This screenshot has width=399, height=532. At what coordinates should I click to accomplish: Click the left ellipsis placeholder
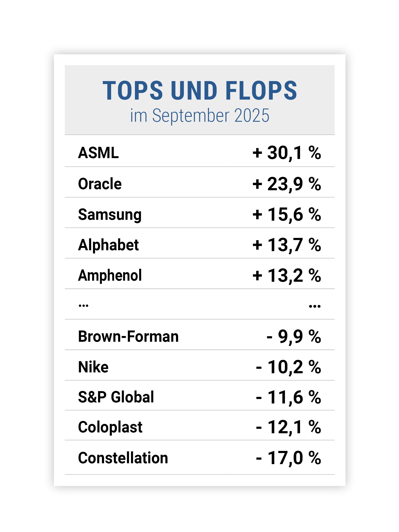[83, 306]
